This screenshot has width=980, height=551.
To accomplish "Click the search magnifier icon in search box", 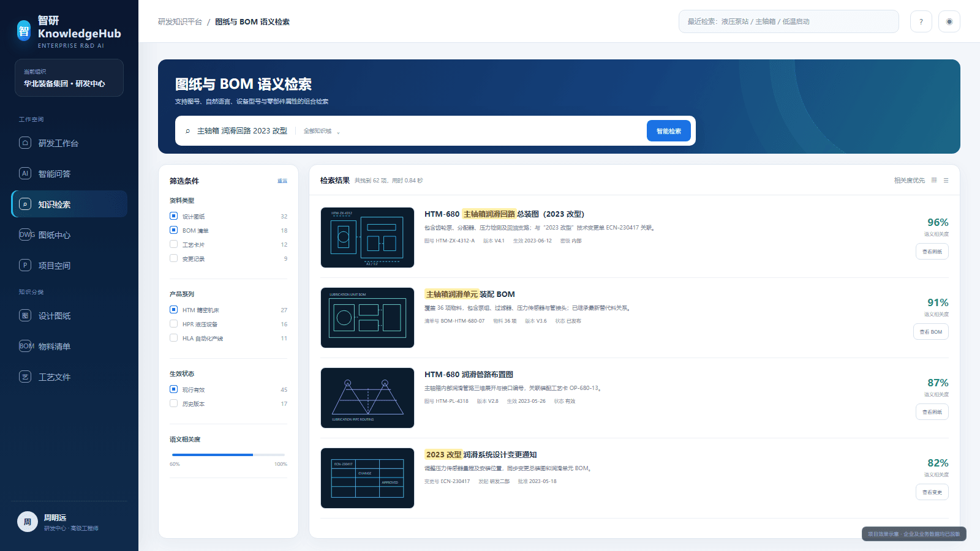I will click(x=187, y=131).
